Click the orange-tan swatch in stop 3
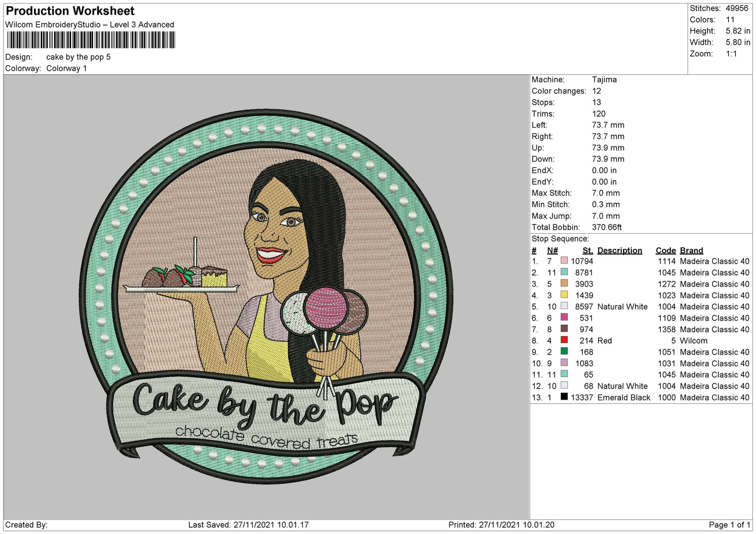The image size is (756, 534). (564, 283)
